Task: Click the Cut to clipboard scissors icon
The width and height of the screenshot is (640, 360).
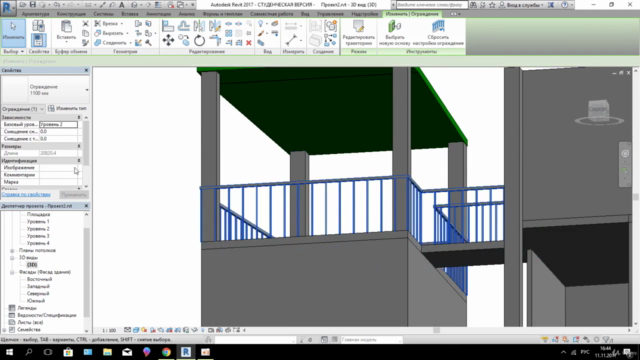Action: [85, 24]
